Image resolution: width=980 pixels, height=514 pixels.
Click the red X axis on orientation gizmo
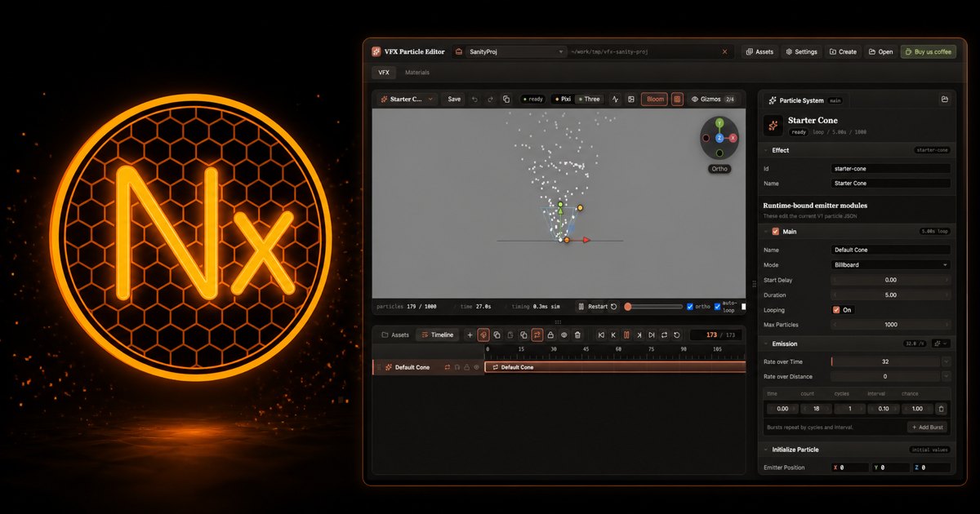733,138
